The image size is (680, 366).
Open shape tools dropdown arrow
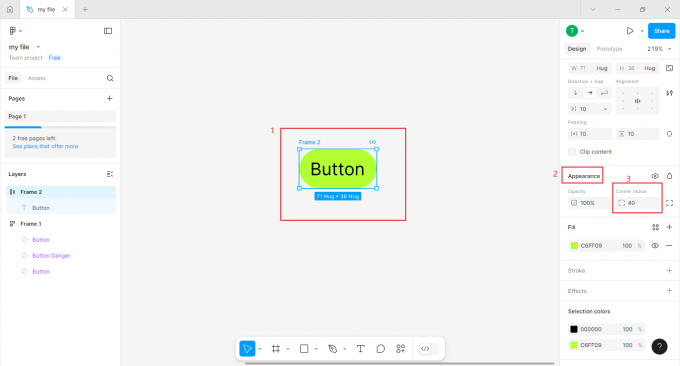pos(316,349)
